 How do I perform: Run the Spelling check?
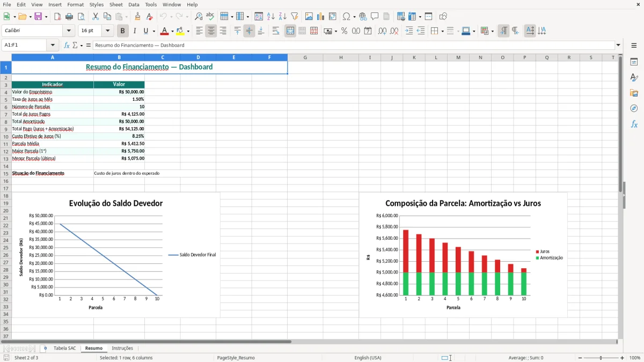210,17
